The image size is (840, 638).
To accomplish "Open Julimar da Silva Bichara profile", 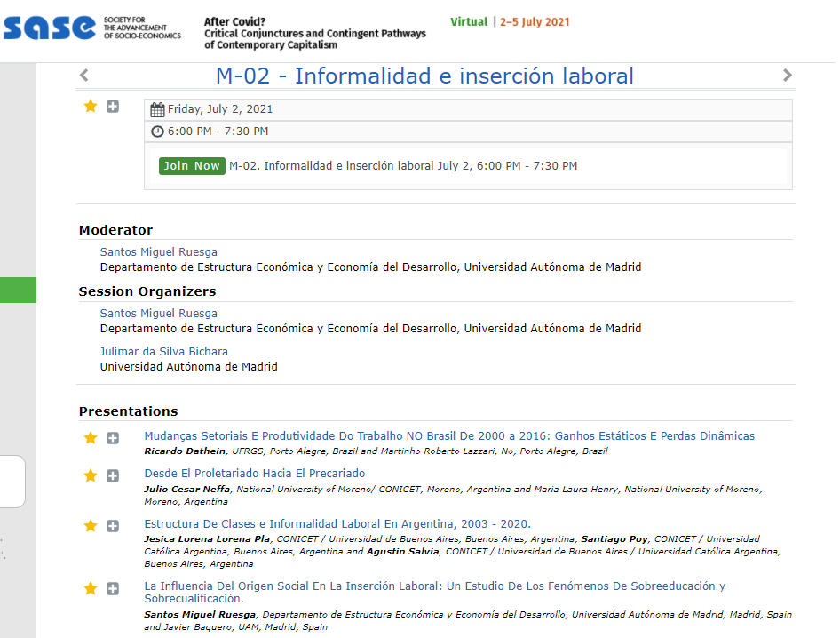I will [x=164, y=352].
